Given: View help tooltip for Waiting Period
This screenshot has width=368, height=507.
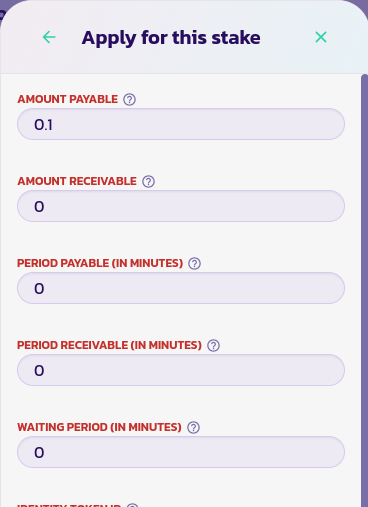Looking at the screenshot, I should point(193,427).
